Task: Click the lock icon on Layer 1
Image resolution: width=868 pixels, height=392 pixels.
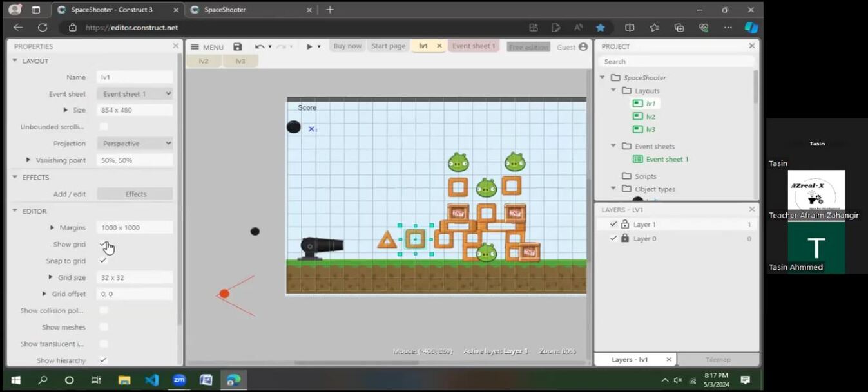Action: click(624, 225)
